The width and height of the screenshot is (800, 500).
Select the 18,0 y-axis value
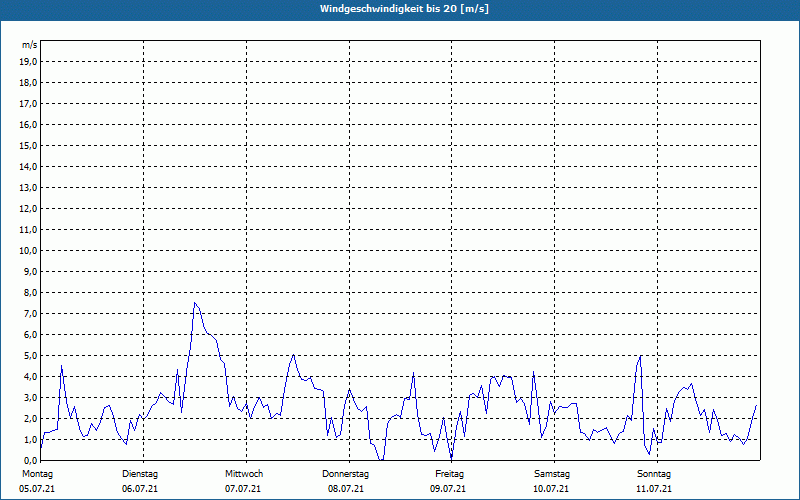click(27, 83)
